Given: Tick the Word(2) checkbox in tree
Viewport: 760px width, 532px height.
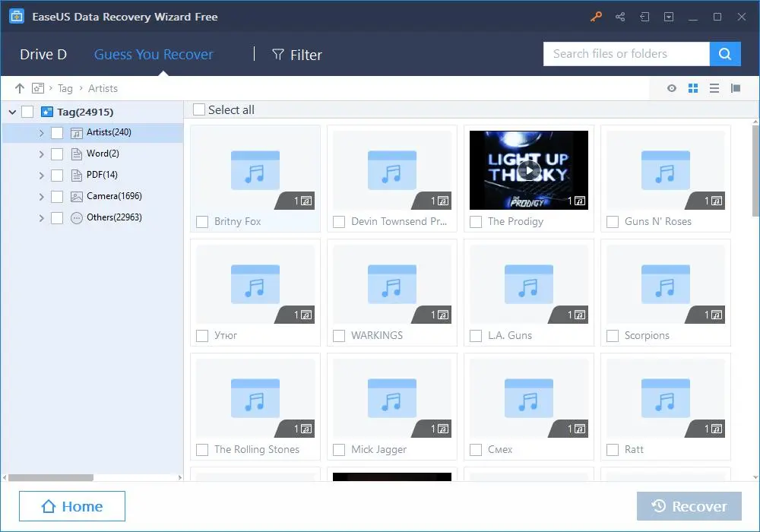Looking at the screenshot, I should pos(57,154).
